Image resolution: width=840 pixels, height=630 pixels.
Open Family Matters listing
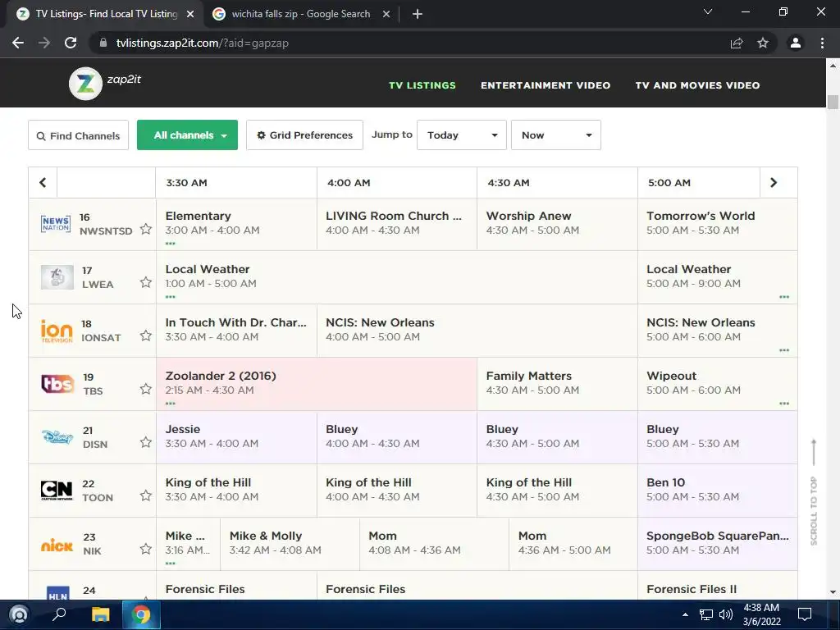[557, 384]
